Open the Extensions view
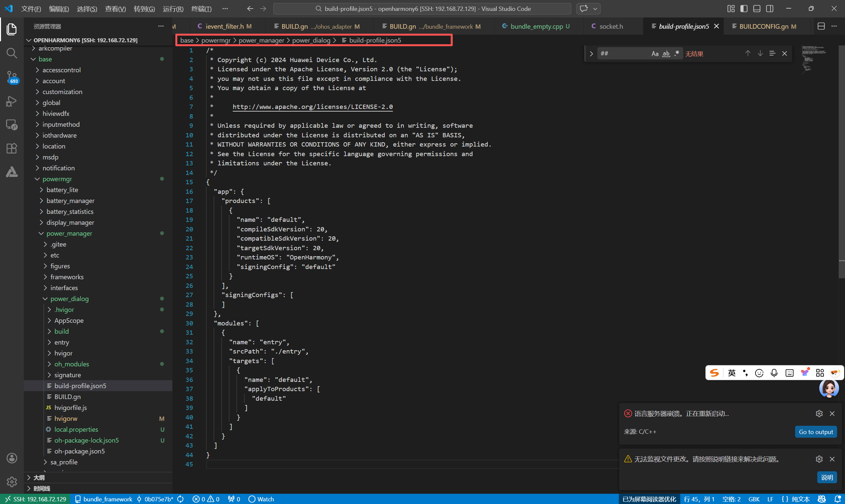Image resolution: width=845 pixels, height=504 pixels. [12, 149]
